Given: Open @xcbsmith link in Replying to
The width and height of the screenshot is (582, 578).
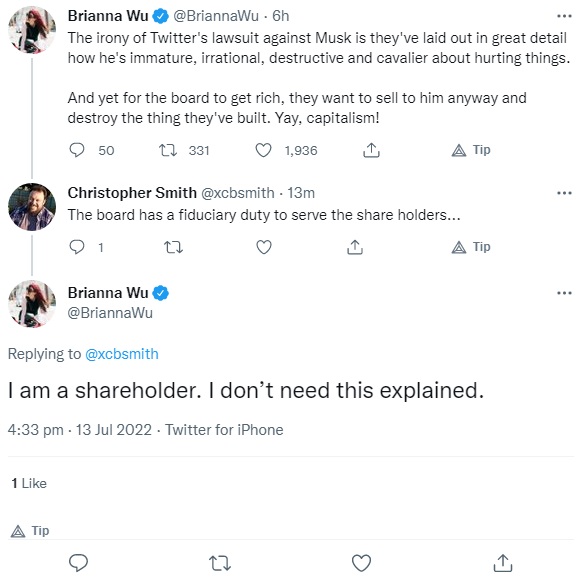Looking at the screenshot, I should (x=122, y=354).
